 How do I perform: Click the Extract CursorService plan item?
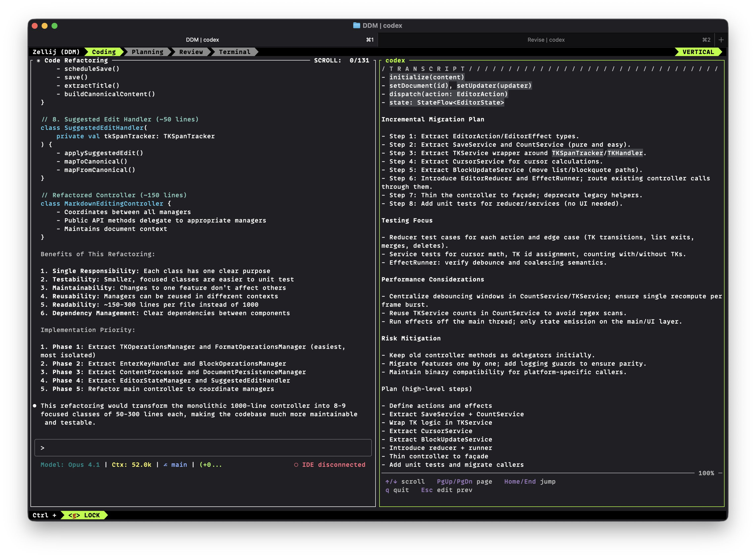click(427, 431)
